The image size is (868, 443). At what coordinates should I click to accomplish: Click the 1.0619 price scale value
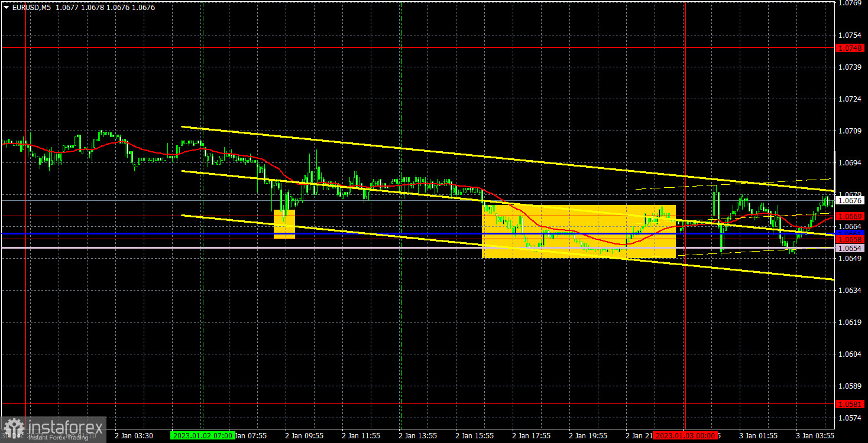coord(850,322)
